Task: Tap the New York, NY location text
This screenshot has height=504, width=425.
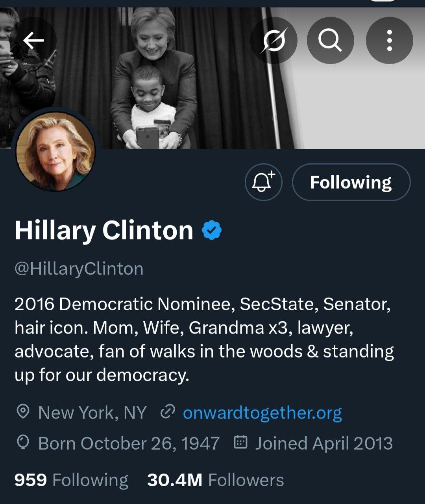Action: pyautogui.click(x=92, y=413)
